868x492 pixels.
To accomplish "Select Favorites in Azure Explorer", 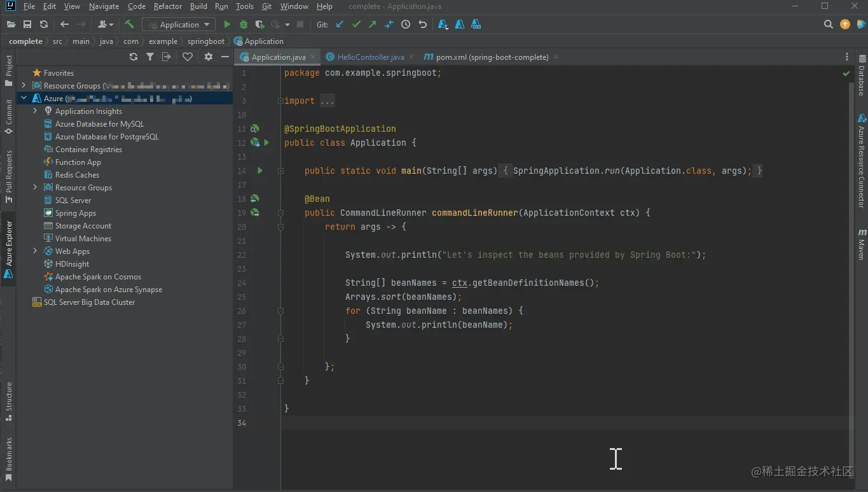I will (59, 73).
